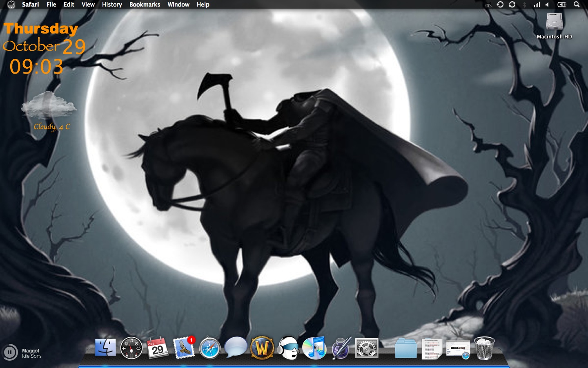Viewport: 588px width, 368px height.
Task: Open System Preferences gear icon
Action: pyautogui.click(x=367, y=348)
